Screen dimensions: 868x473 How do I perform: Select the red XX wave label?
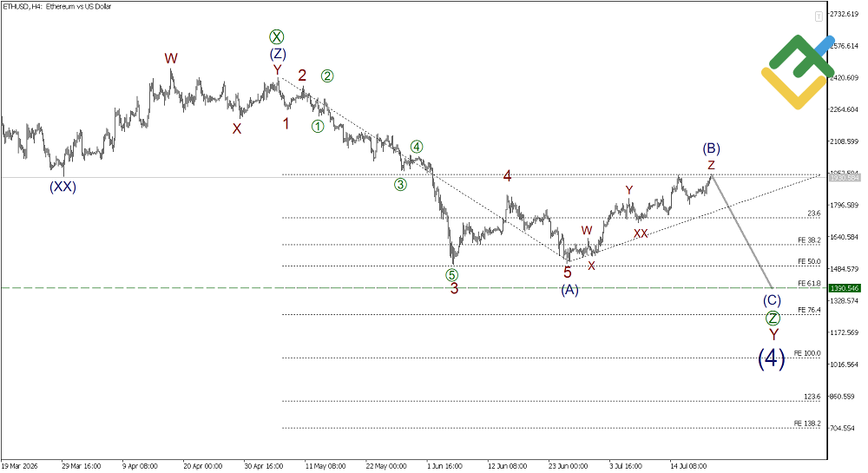tap(641, 234)
